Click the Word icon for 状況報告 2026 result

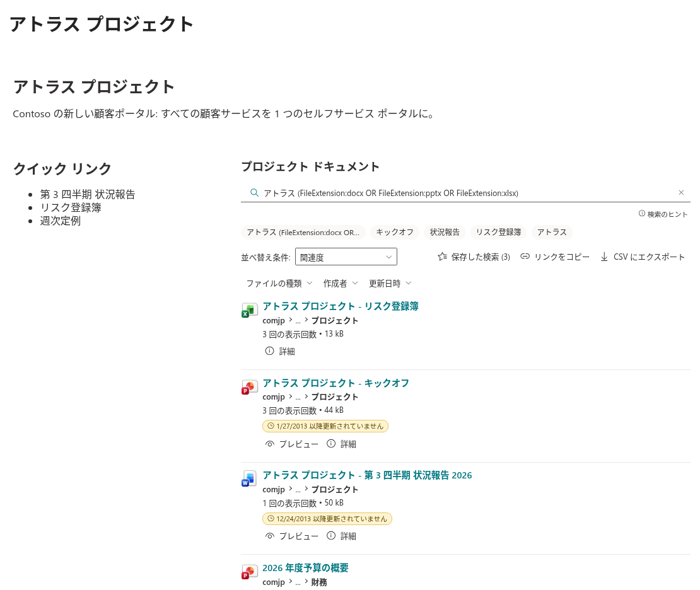tap(248, 479)
